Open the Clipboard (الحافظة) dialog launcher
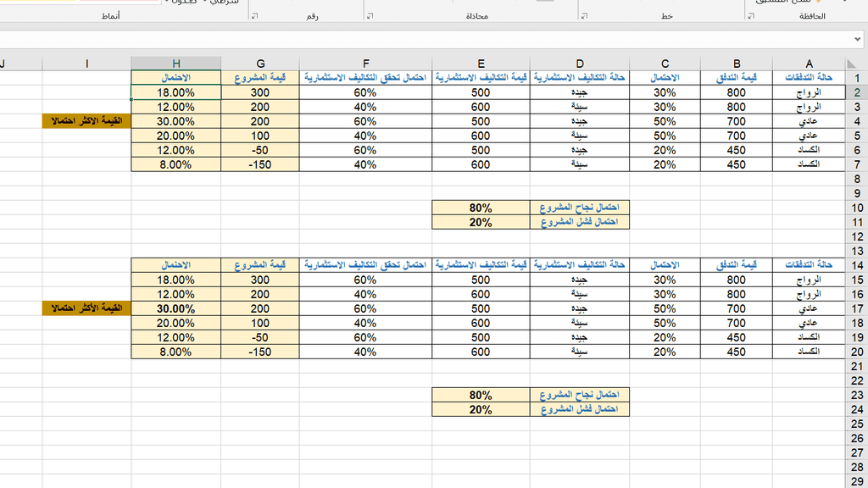 click(x=751, y=16)
